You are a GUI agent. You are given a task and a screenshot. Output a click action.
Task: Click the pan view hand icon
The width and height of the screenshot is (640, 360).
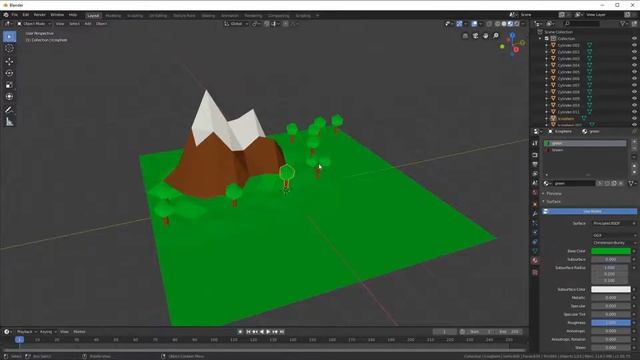[486, 36]
